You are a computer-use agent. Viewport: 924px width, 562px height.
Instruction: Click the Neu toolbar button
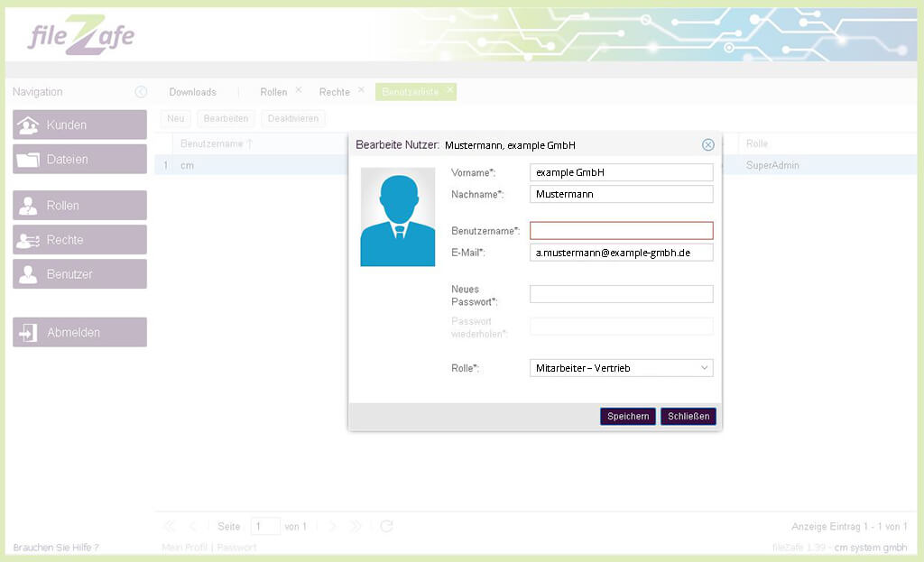click(x=176, y=118)
